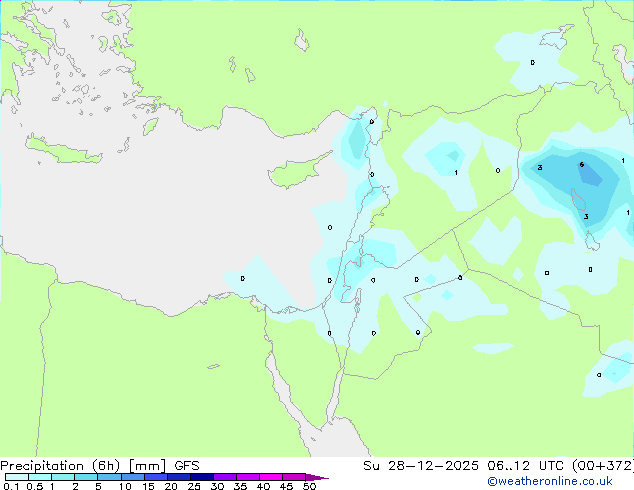Click the darkest blue precipitation core near 6

pos(590,174)
